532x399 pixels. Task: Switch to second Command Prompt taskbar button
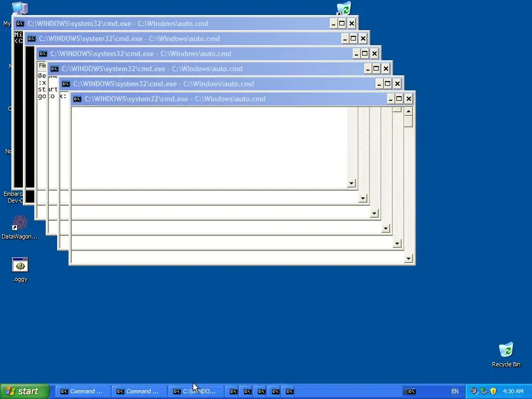pyautogui.click(x=139, y=391)
